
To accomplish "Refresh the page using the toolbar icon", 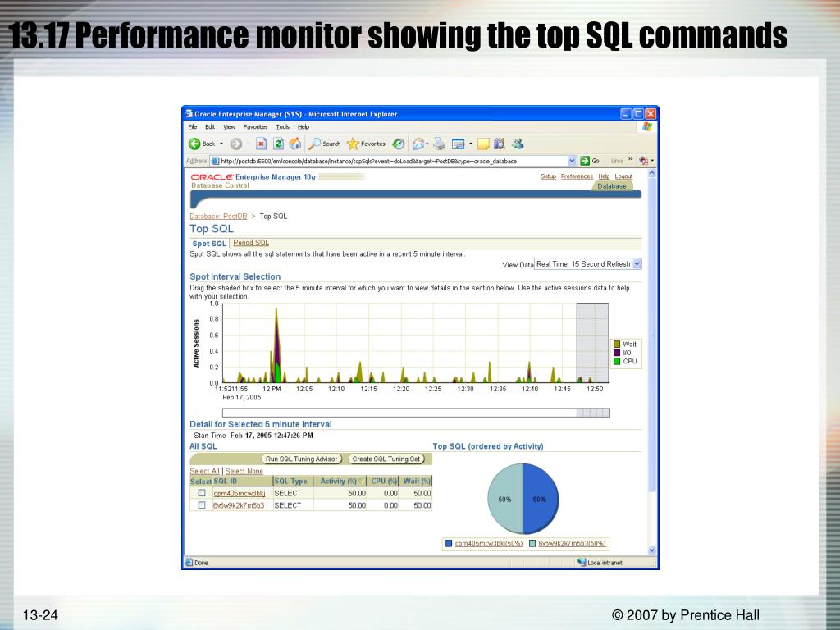I will point(278,144).
